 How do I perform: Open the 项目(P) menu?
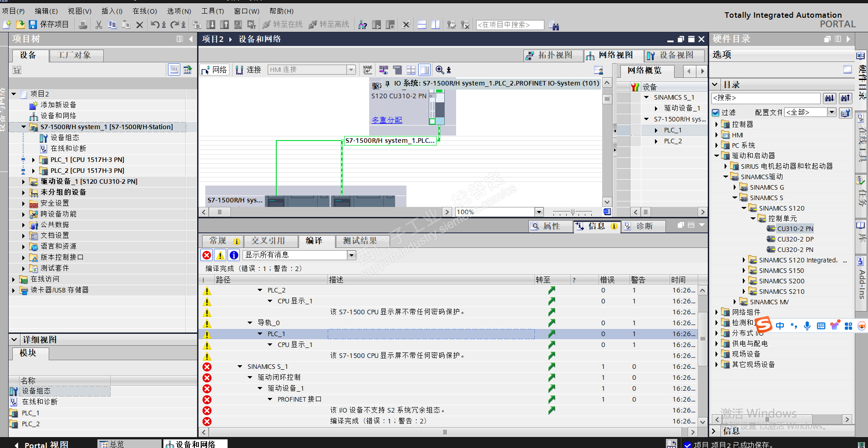13,11
